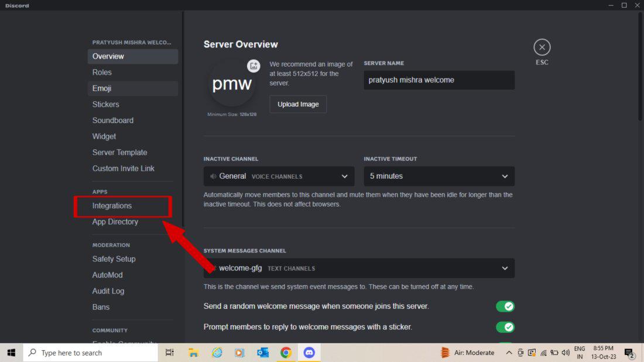Viewport: 644px width, 362px height.
Task: Open network Wi-Fi tray icon
Action: [543, 353]
